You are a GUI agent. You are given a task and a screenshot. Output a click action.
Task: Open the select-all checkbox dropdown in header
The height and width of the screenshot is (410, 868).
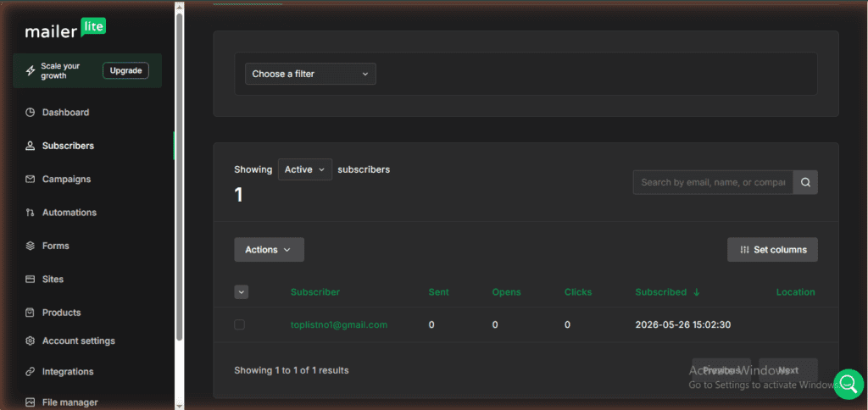click(x=242, y=292)
